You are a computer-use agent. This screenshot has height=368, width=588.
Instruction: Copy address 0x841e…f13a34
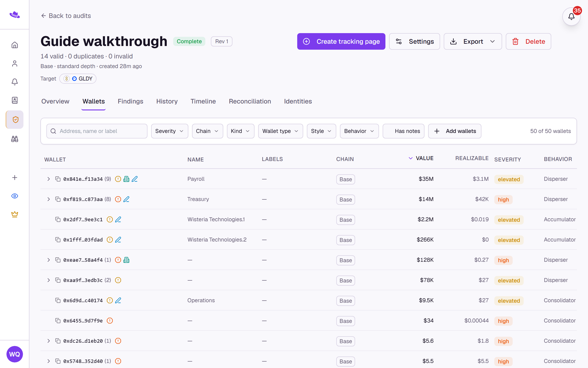pyautogui.click(x=58, y=179)
